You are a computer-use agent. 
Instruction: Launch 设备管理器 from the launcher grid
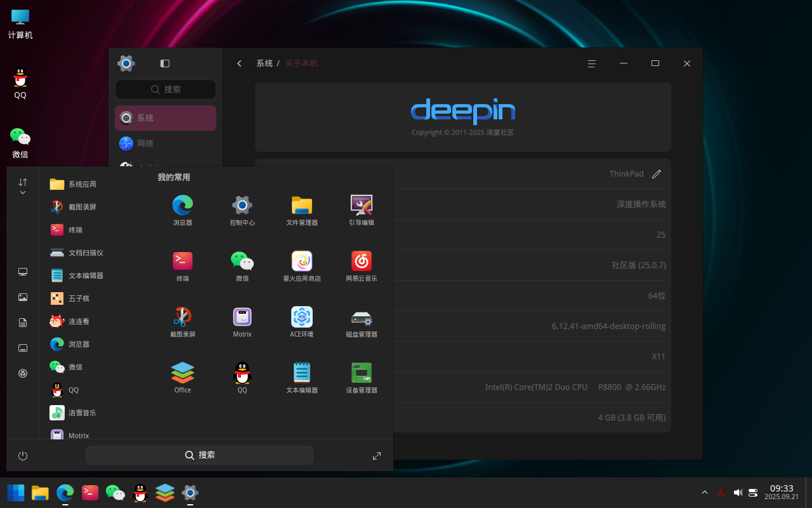click(361, 378)
